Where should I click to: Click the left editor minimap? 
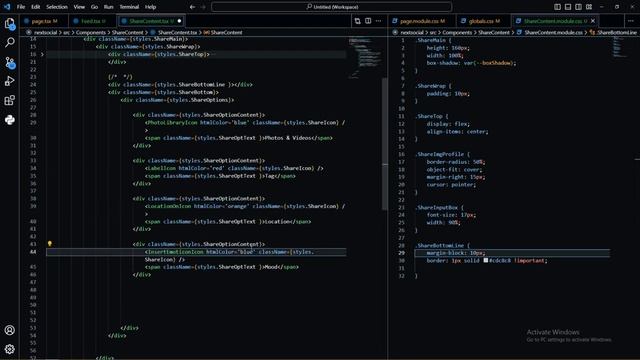point(365,57)
